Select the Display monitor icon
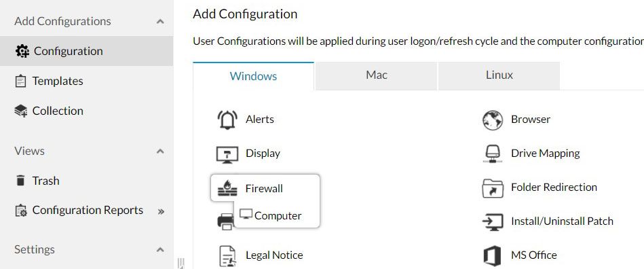Screen dimensions: 644x269 coord(227,155)
